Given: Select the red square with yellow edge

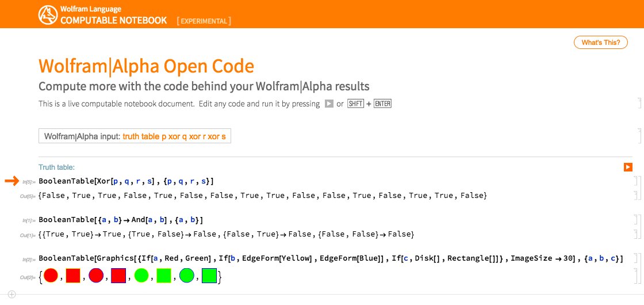Looking at the screenshot, I should (x=72, y=276).
